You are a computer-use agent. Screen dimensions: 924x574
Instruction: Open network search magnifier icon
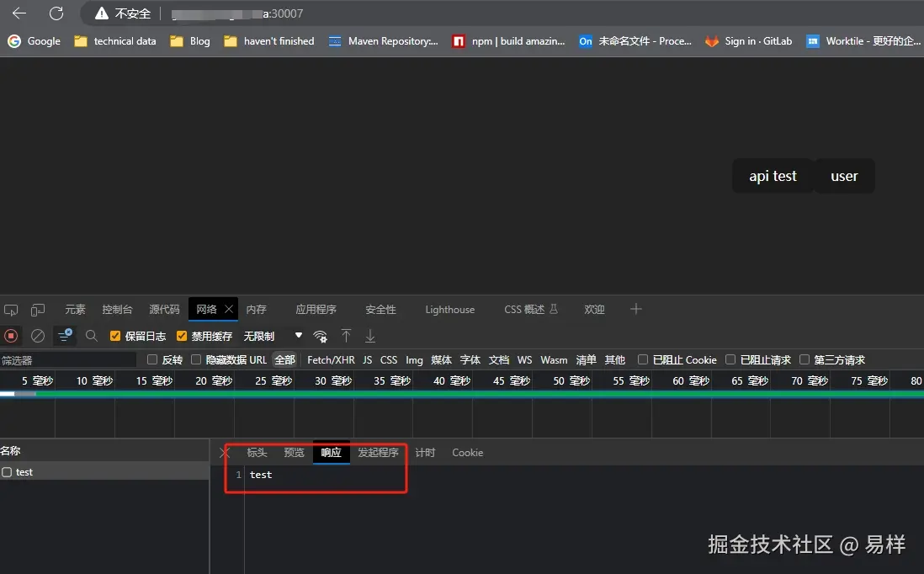pyautogui.click(x=92, y=336)
